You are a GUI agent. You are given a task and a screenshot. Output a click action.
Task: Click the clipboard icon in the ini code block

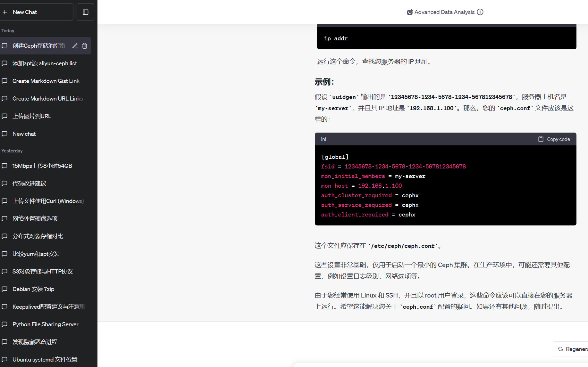pyautogui.click(x=541, y=139)
